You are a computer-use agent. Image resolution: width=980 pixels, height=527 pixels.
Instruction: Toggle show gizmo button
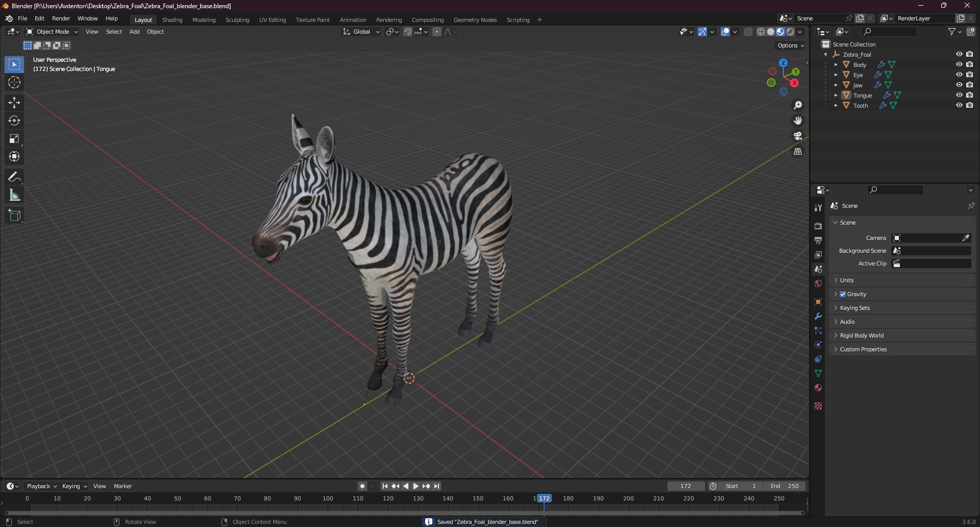click(x=702, y=32)
